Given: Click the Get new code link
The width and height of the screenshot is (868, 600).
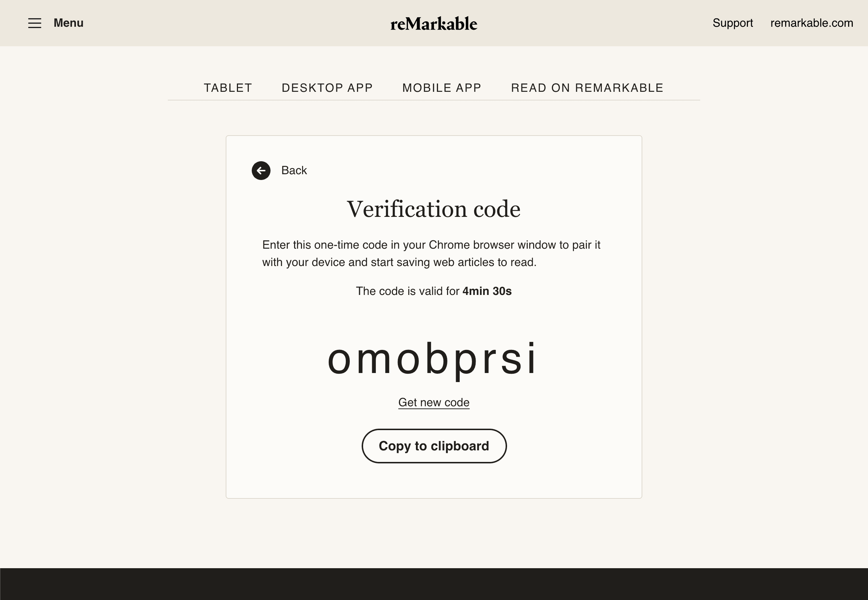Looking at the screenshot, I should tap(434, 402).
